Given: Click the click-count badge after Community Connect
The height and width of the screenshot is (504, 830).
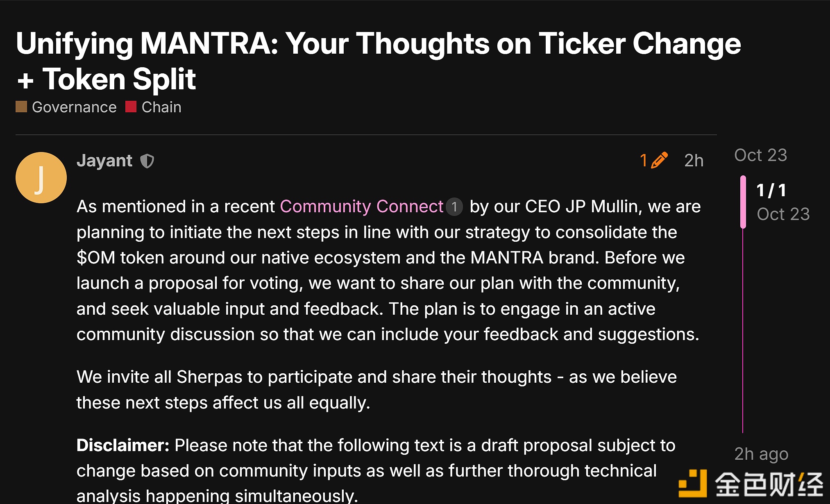Looking at the screenshot, I should 454,207.
